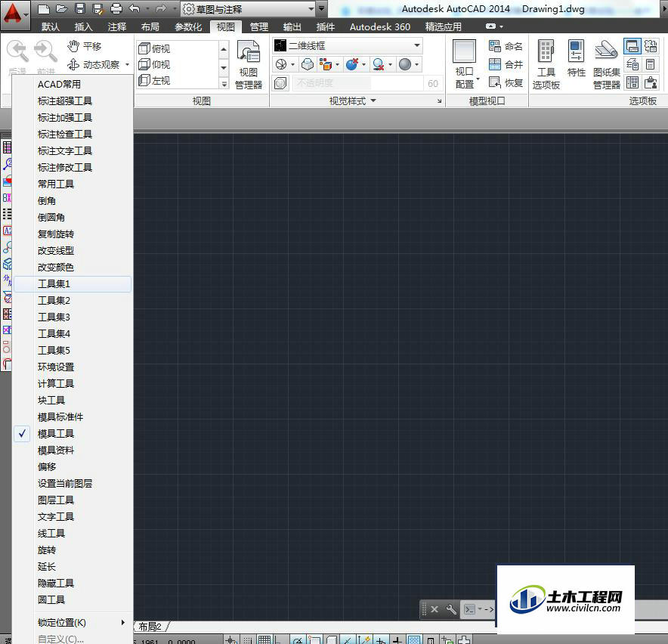Viewport: 668px width, 644px height.
Task: Select the 左视 left view cube
Action: coord(154,80)
